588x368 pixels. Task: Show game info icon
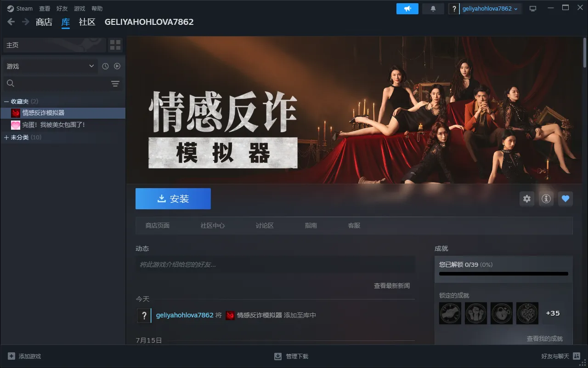click(x=546, y=199)
